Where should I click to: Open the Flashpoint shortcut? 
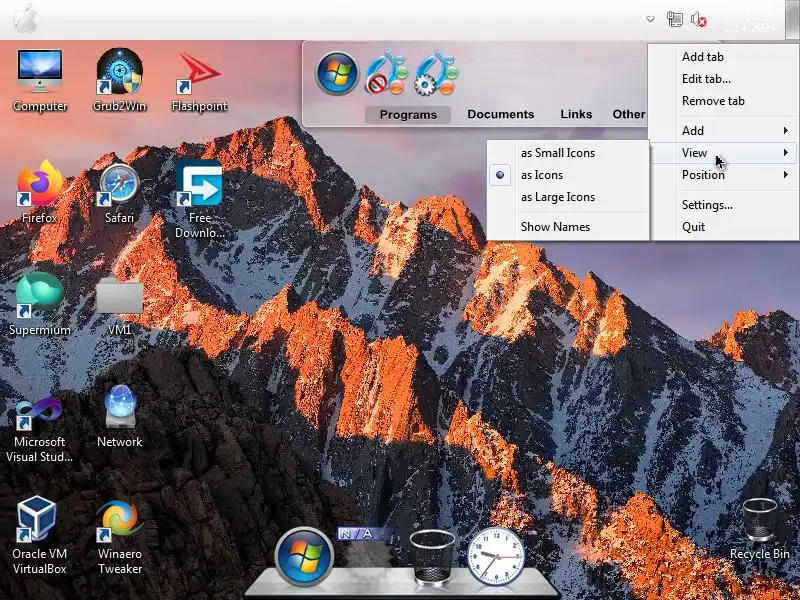(199, 80)
